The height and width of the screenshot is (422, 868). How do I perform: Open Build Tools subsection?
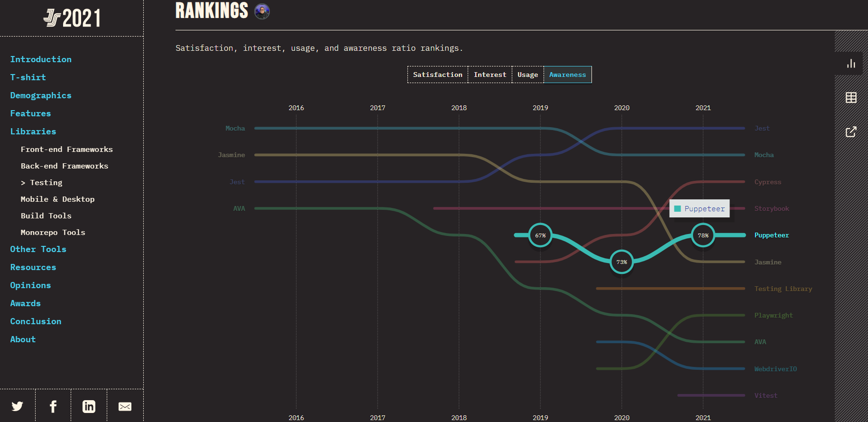[46, 216]
